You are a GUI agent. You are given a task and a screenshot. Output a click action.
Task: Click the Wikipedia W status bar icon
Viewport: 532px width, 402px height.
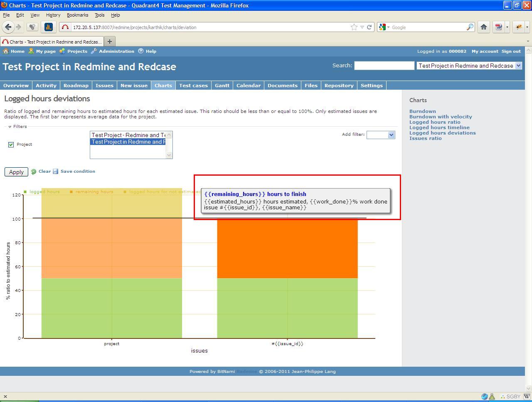pos(527,397)
